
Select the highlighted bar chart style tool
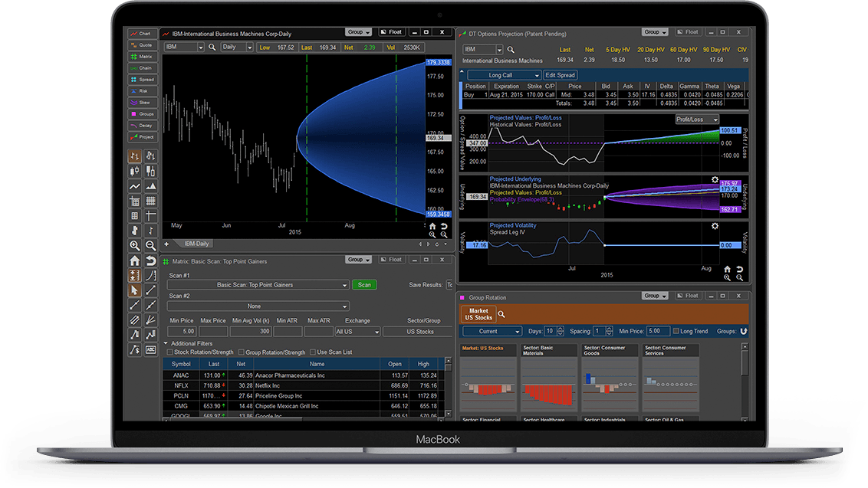pyautogui.click(x=134, y=156)
